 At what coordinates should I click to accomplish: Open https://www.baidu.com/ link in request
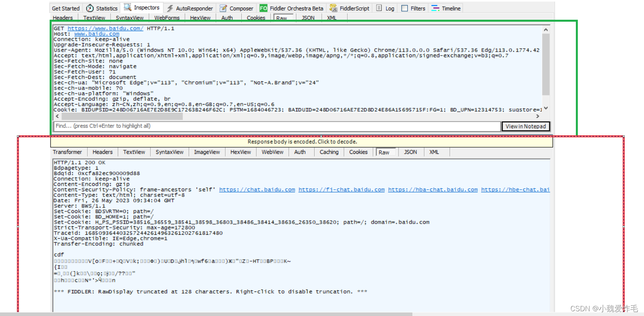pos(106,28)
